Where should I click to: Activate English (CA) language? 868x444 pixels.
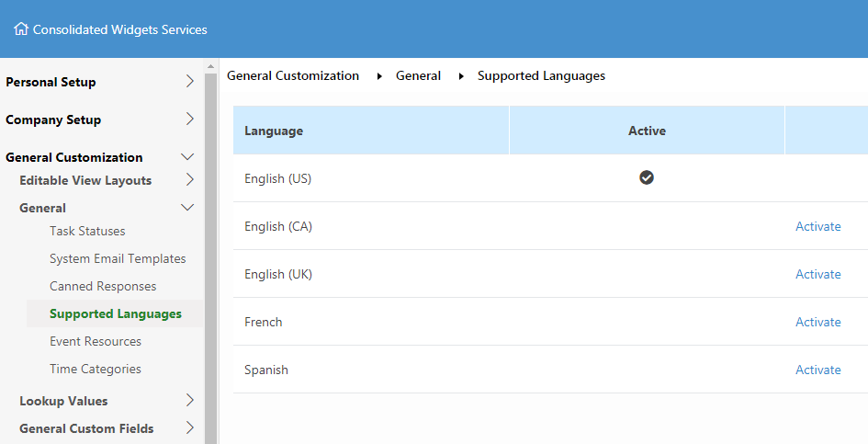818,226
